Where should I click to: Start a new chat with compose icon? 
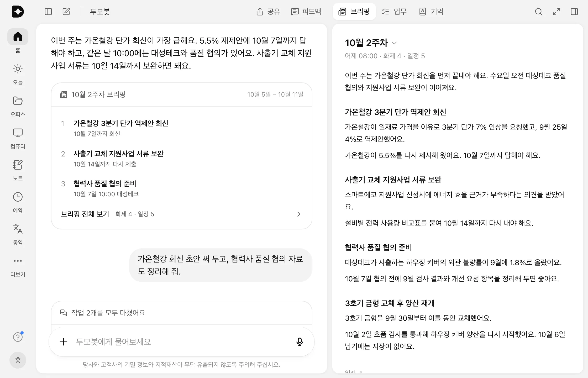66,12
